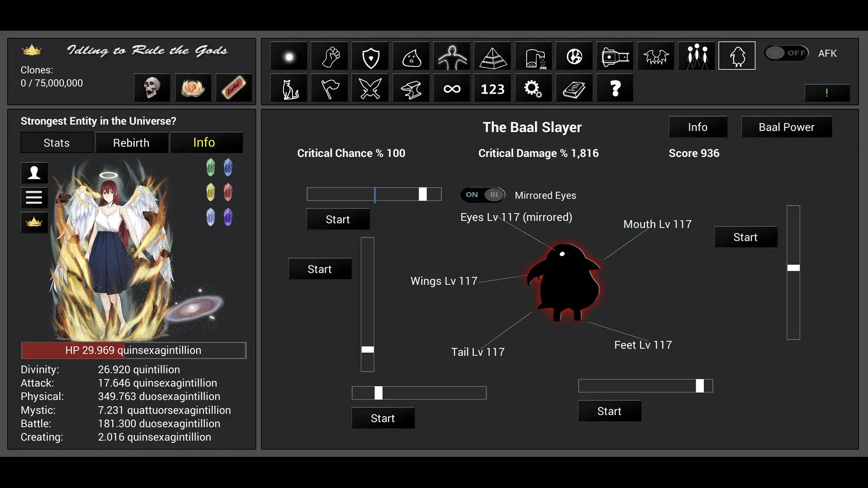The height and width of the screenshot is (488, 868).
Task: Open the glowing orb icon
Action: coord(289,56)
